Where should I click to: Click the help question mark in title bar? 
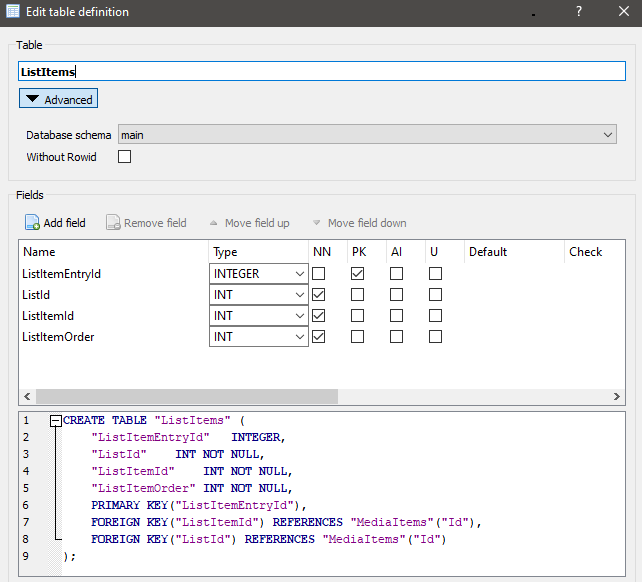[x=579, y=12]
